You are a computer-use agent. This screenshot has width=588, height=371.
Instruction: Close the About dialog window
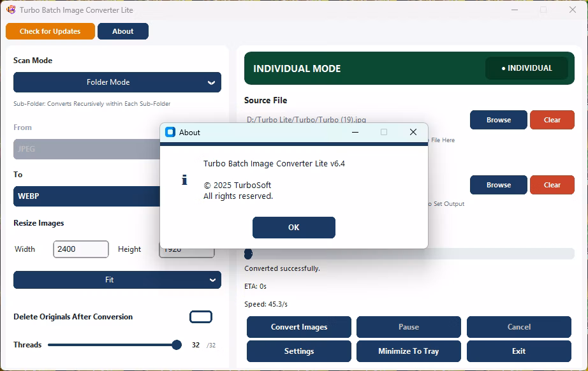(x=413, y=132)
